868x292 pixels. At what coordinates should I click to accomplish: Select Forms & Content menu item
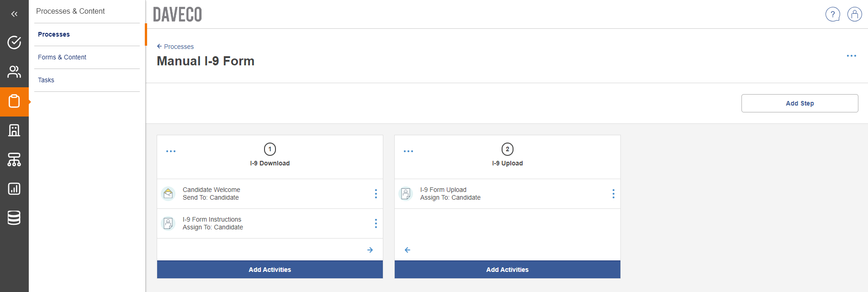(x=62, y=57)
